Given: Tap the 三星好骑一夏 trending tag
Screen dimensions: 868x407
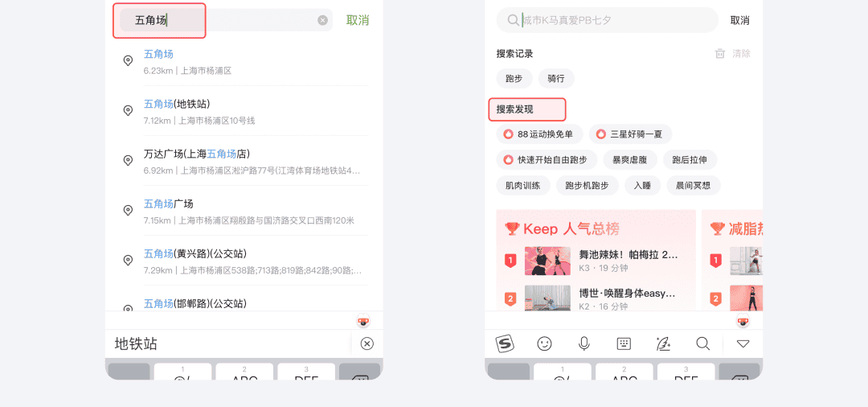Looking at the screenshot, I should point(631,134).
